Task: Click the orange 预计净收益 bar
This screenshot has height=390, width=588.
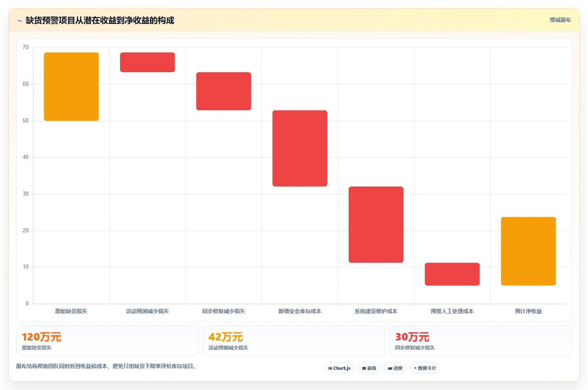Action: 528,251
